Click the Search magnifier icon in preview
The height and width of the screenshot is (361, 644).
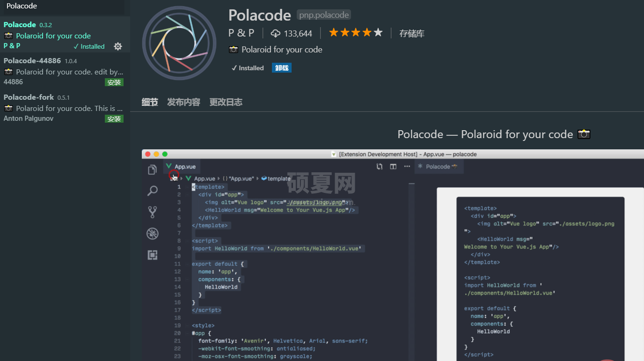pos(152,191)
